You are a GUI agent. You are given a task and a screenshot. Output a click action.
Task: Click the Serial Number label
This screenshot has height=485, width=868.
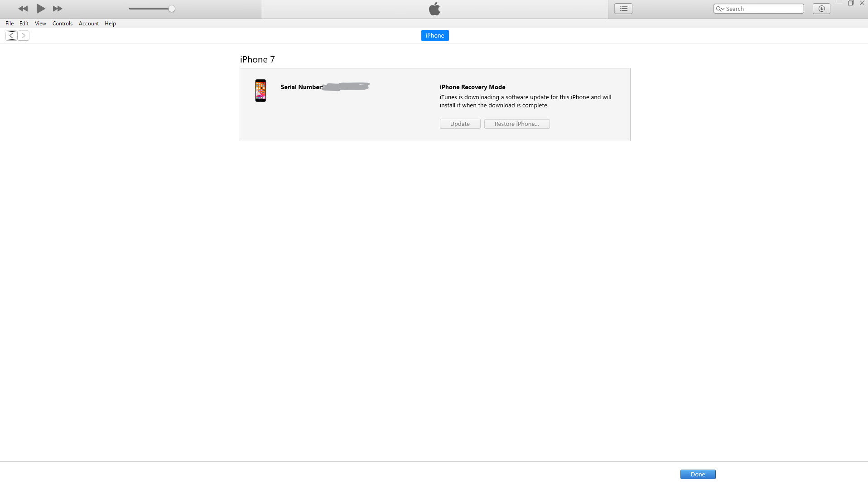pos(301,87)
